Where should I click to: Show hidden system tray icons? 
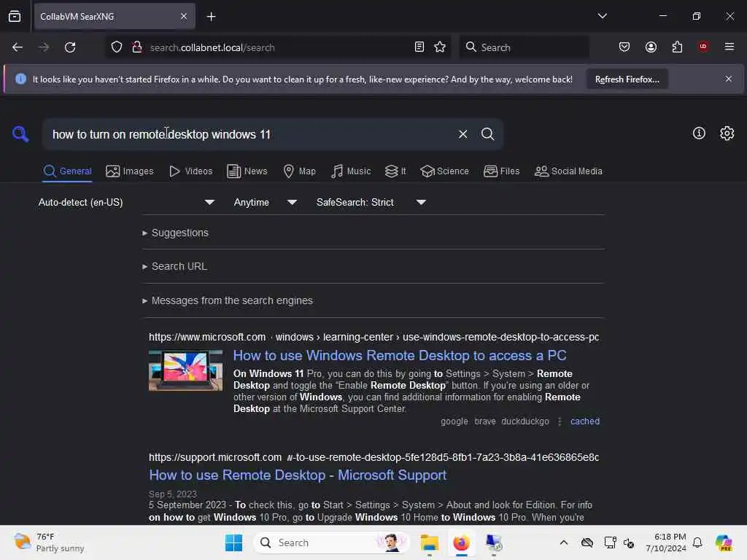tap(564, 542)
